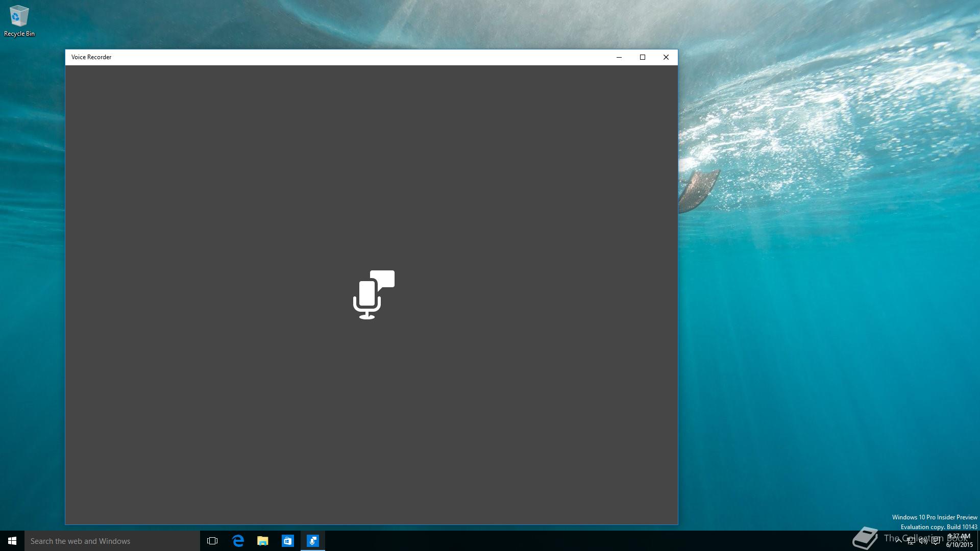Screen dimensions: 980x551
Task: Open the Windows Start menu
Action: [12, 541]
